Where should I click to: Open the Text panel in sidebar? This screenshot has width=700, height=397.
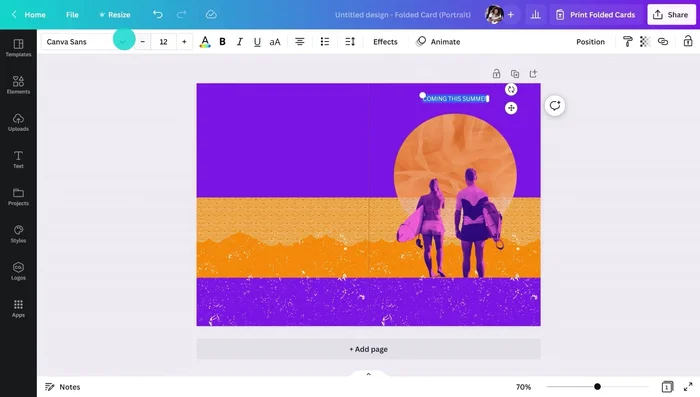coord(18,159)
